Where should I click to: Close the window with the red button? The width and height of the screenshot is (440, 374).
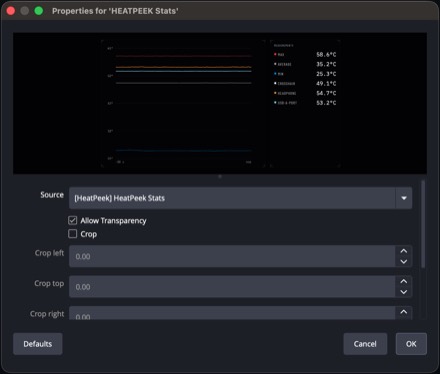click(x=11, y=11)
